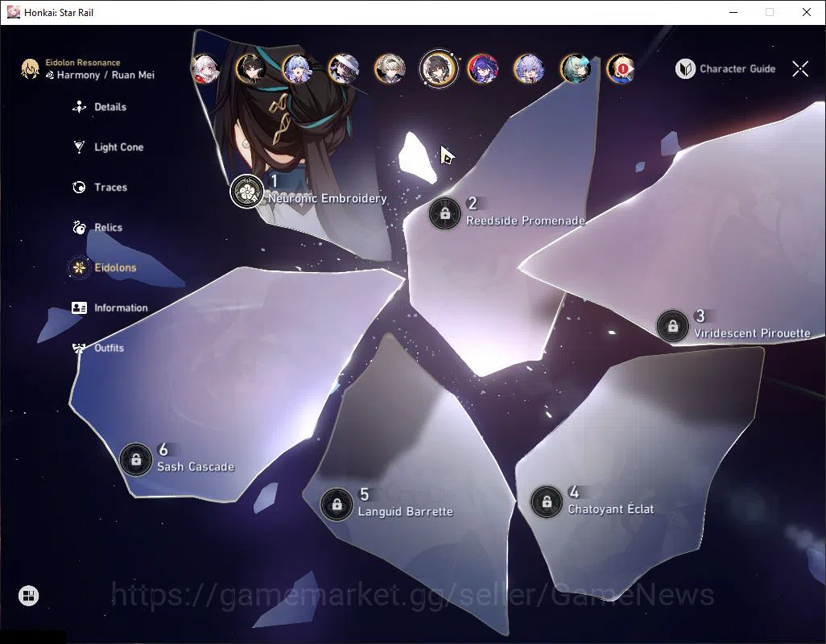Select purple-haired avatar on red background
The height and width of the screenshot is (644, 826).
click(482, 69)
